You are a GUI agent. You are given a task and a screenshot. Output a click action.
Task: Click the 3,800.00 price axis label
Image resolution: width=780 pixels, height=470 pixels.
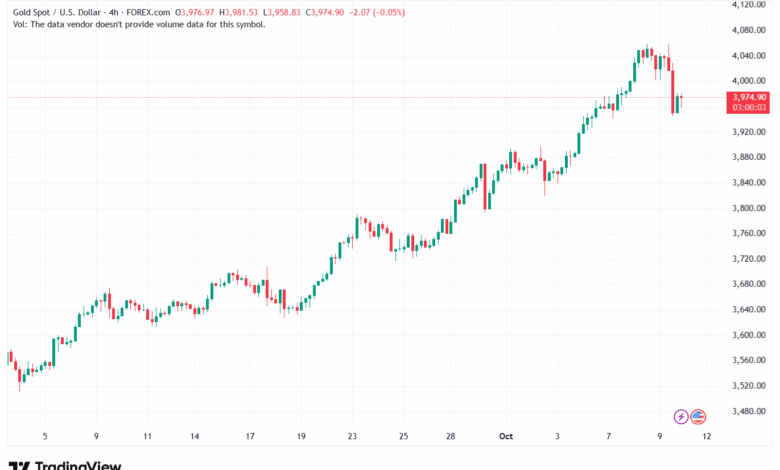point(748,209)
